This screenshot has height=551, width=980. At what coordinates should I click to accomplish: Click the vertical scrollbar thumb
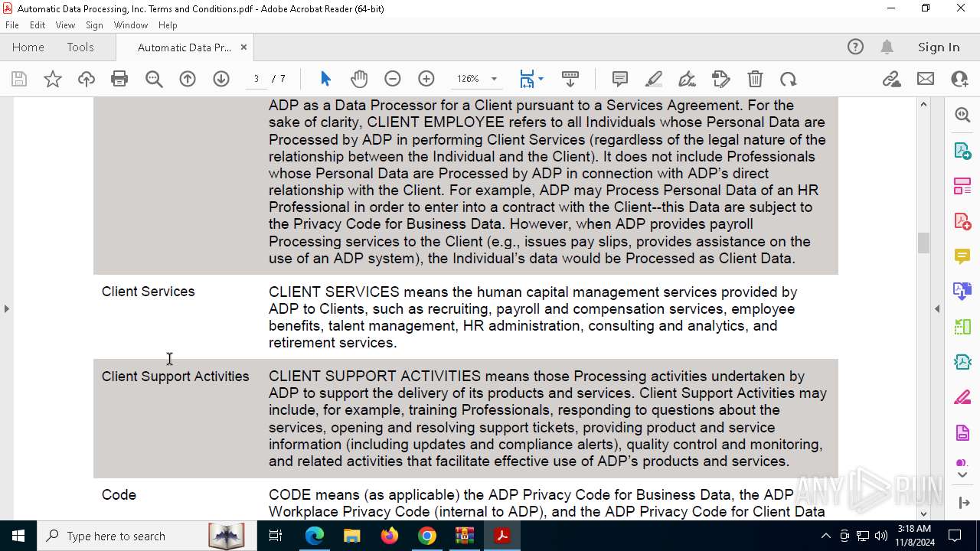[923, 243]
